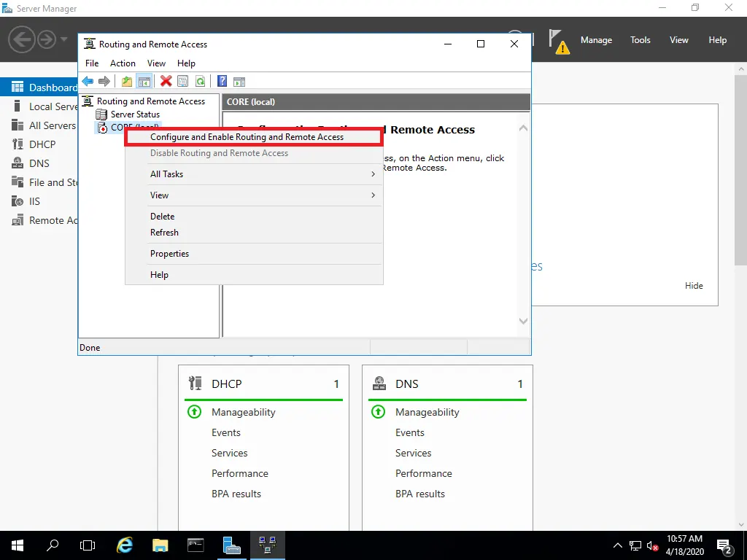Screen dimensions: 747x560
Task: Select Refresh from the context menu
Action: click(254, 233)
